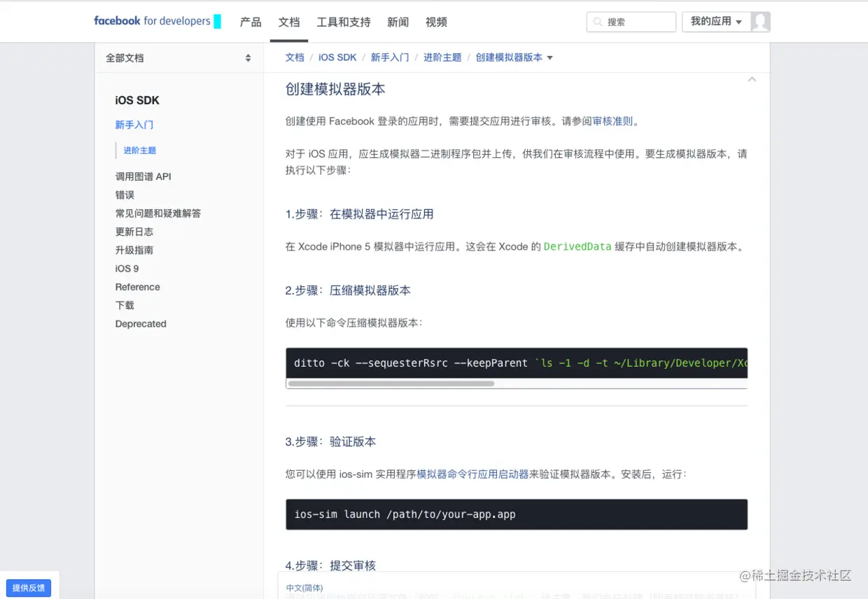Go to the 新闻 section
The width and height of the screenshot is (868, 599).
398,22
